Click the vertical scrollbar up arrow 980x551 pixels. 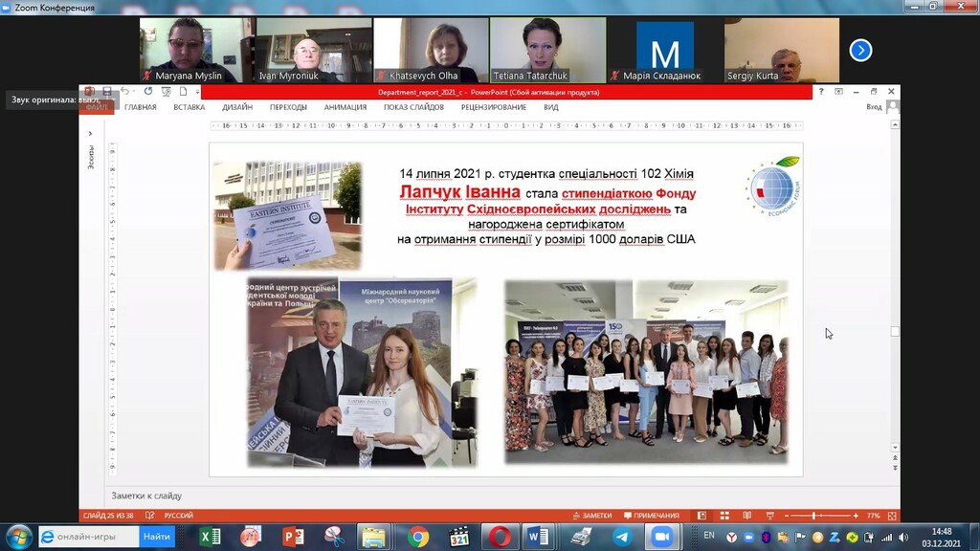click(895, 125)
